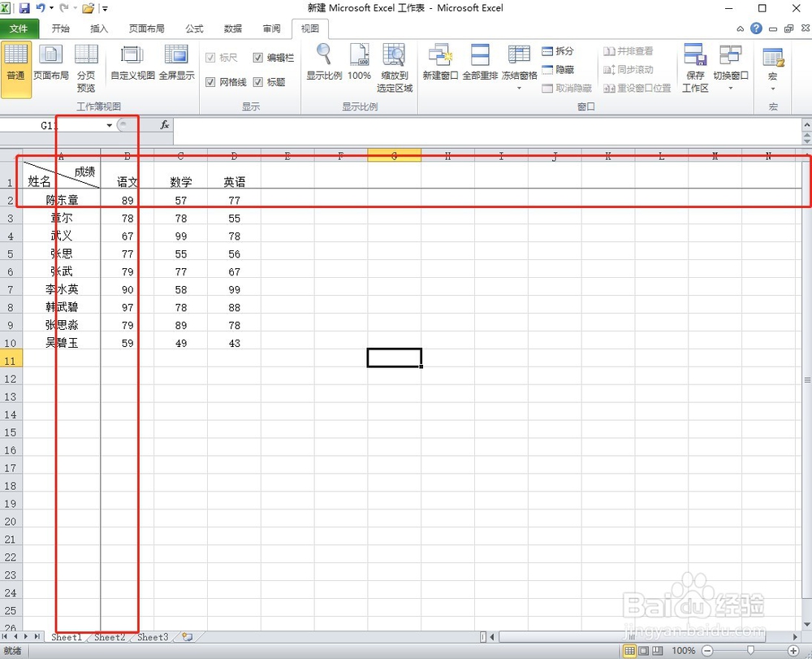Switch to Normal (普通) workbook view
The image size is (812, 659).
[x=16, y=69]
